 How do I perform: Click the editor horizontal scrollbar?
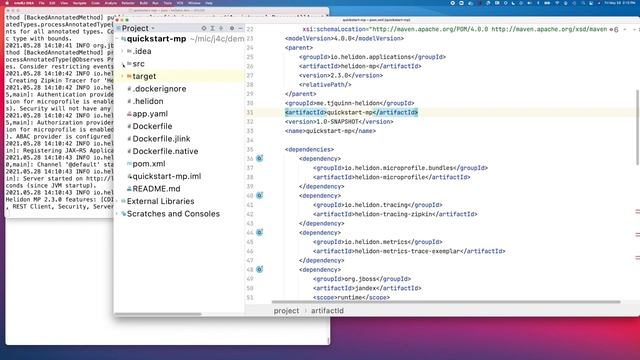446,302
